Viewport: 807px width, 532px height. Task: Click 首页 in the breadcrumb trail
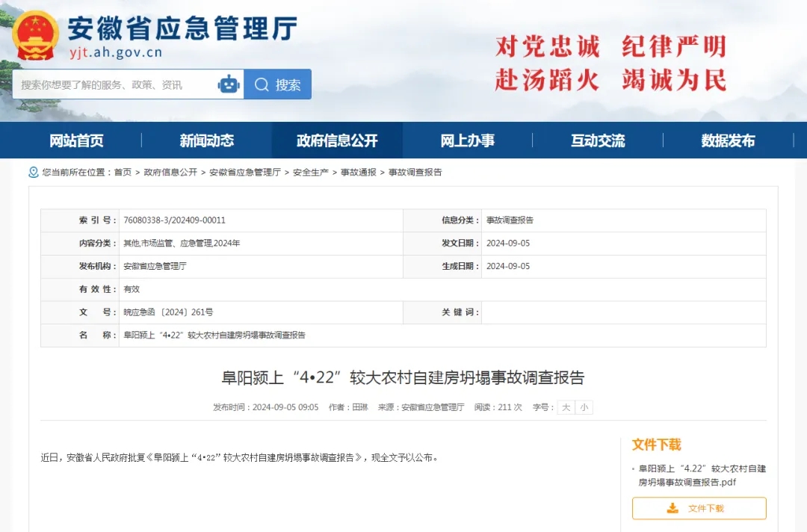(x=123, y=172)
